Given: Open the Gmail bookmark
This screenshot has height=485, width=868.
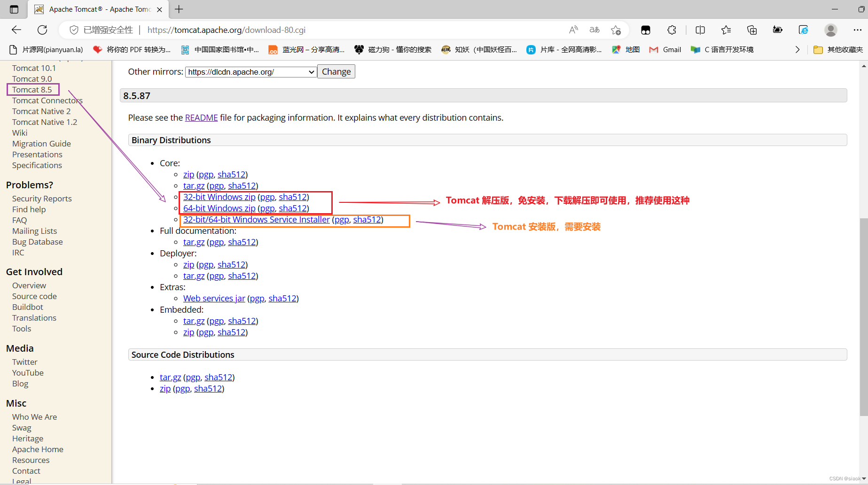Looking at the screenshot, I should tap(665, 50).
